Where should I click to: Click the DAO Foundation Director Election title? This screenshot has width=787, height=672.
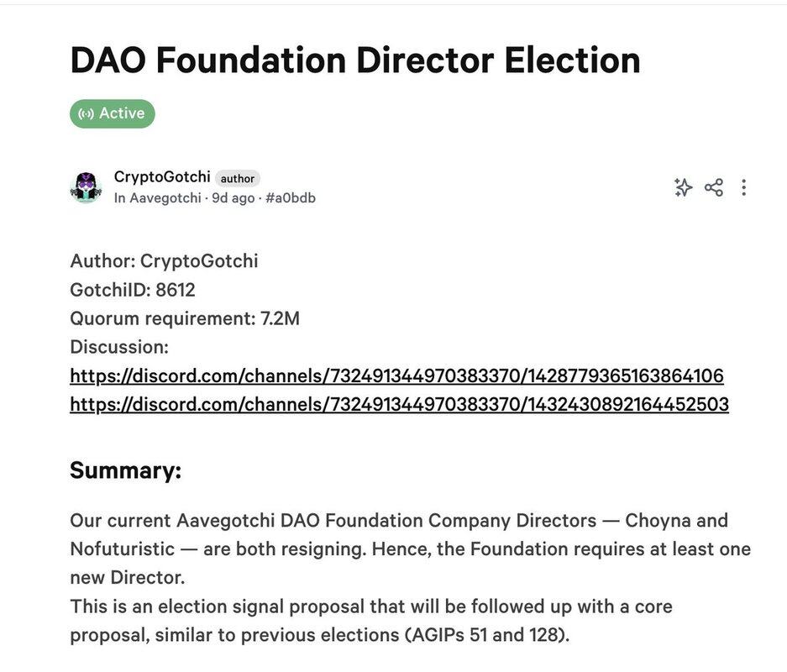tap(355, 60)
